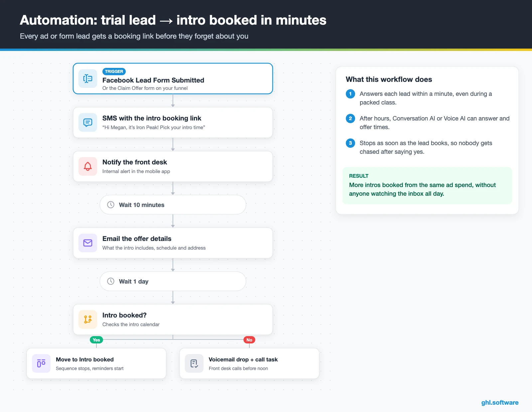532x412 pixels.
Task: Click the pipeline icon on Move to Intro booked
Action: click(41, 363)
